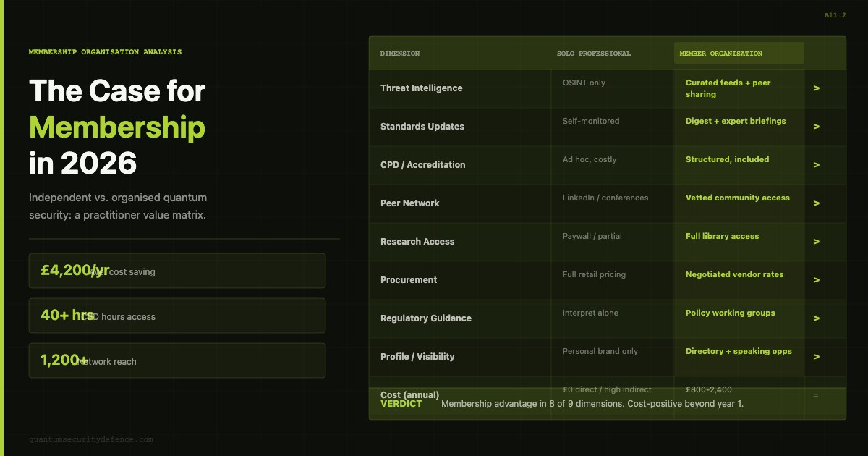The image size is (868, 456).
Task: Open the £4,200/yr cost saving card
Action: tap(177, 271)
